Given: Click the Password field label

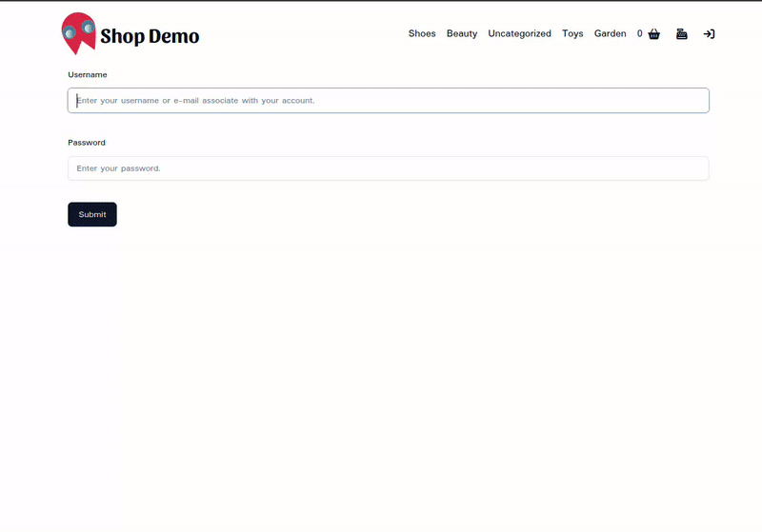Looking at the screenshot, I should coord(87,143).
